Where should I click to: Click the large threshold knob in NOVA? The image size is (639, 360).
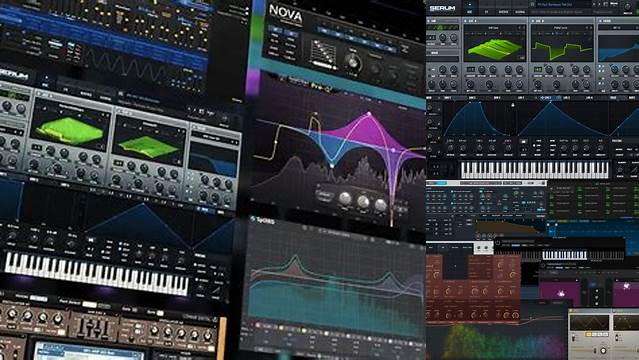click(352, 61)
